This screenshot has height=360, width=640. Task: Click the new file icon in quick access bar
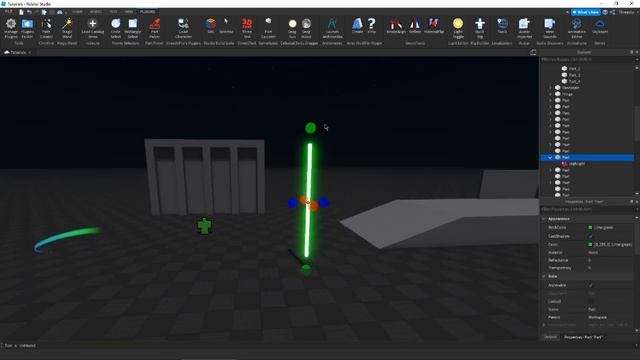[x=21, y=12]
